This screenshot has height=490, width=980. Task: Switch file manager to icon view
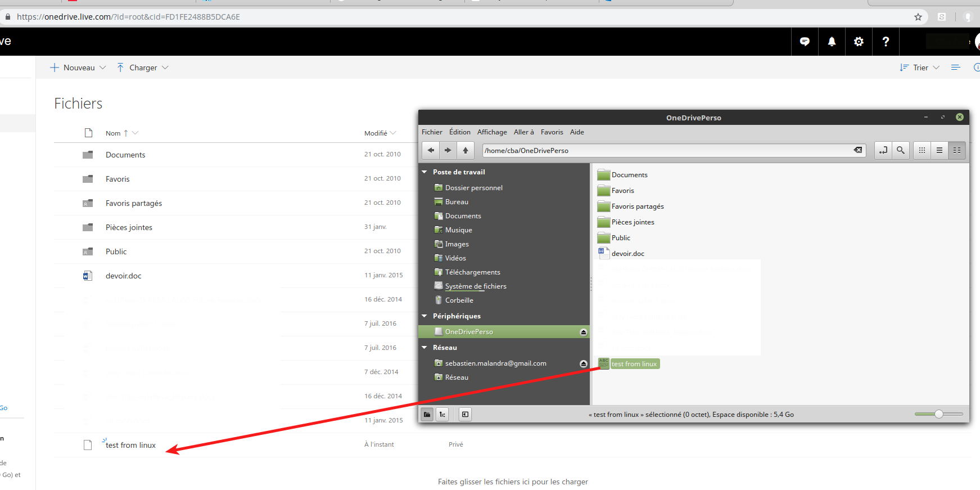(x=922, y=150)
